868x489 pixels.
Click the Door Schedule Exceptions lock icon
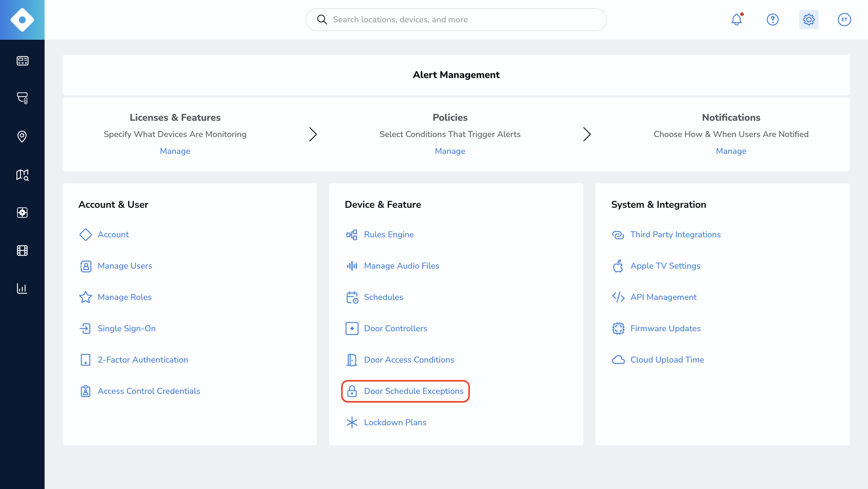click(x=352, y=391)
